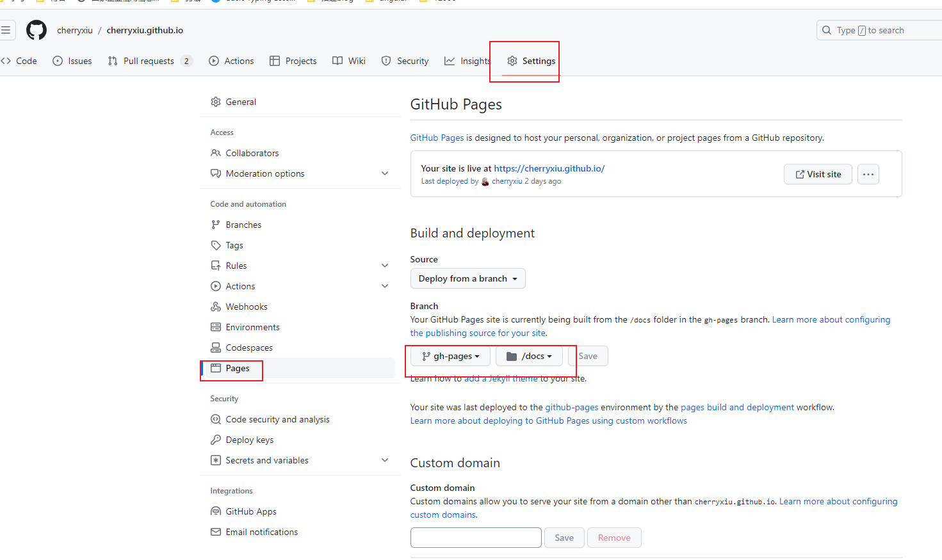This screenshot has width=942, height=560.
Task: Click the search magnifier icon
Action: pos(827,30)
